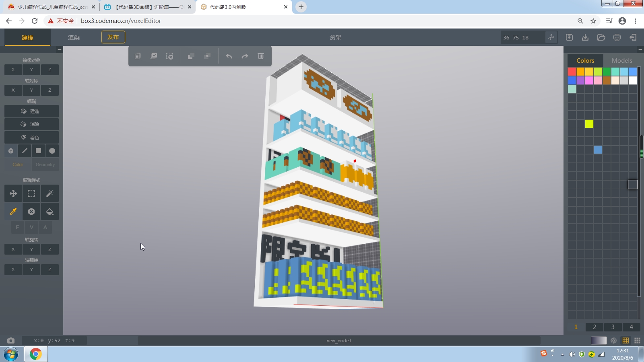Choose the single voxel brush shape
The width and height of the screenshot is (644, 362).
[x=11, y=151]
